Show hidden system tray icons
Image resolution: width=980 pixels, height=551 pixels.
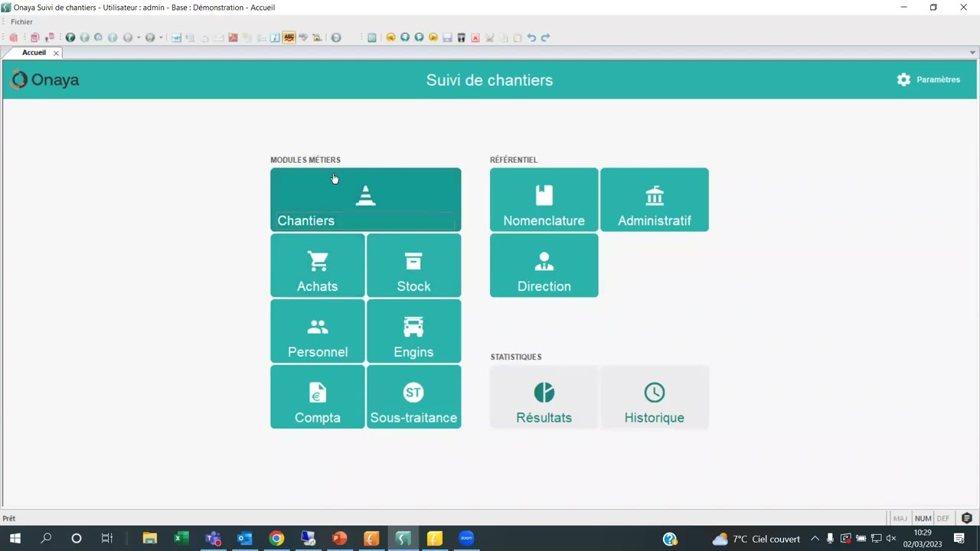click(x=815, y=539)
